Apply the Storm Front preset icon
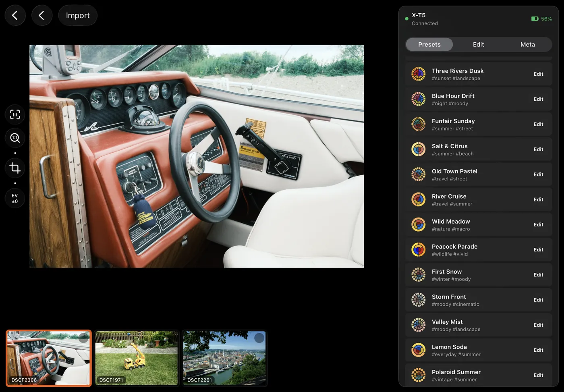Viewport: 564px width, 392px height. 419,300
